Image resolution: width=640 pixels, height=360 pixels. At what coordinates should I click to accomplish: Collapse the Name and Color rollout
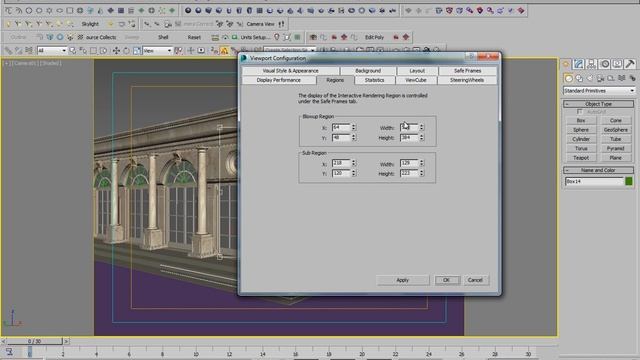599,170
